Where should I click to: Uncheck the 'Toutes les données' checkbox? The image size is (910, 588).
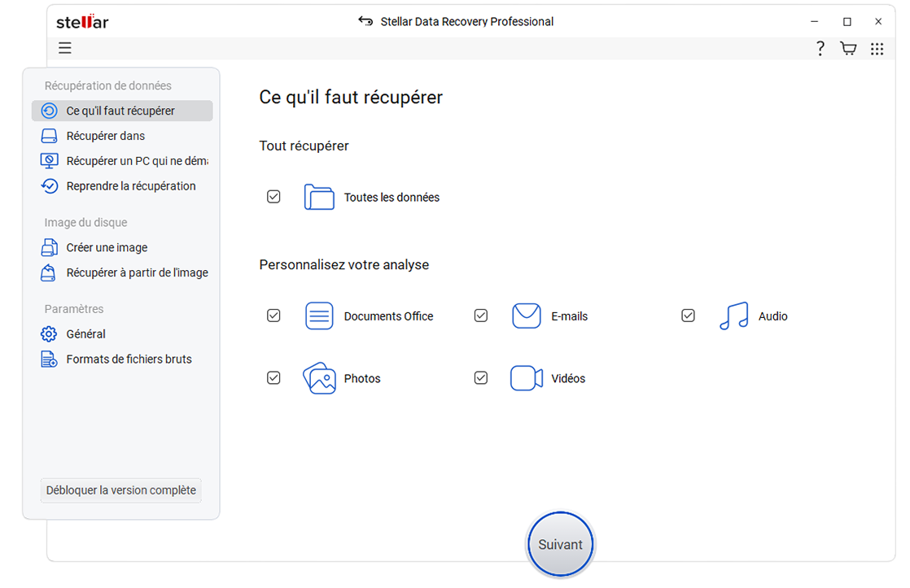tap(273, 196)
